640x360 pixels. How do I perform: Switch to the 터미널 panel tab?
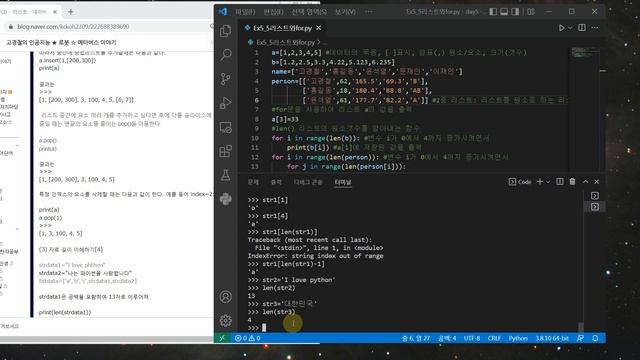(343, 182)
